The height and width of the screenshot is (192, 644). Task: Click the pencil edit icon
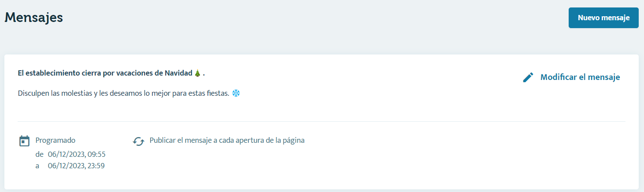pos(528,77)
